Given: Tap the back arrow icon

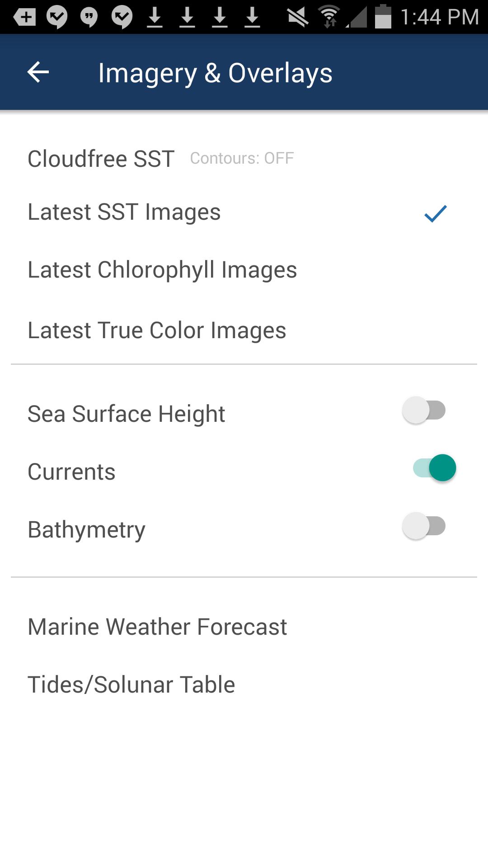Looking at the screenshot, I should click(38, 72).
